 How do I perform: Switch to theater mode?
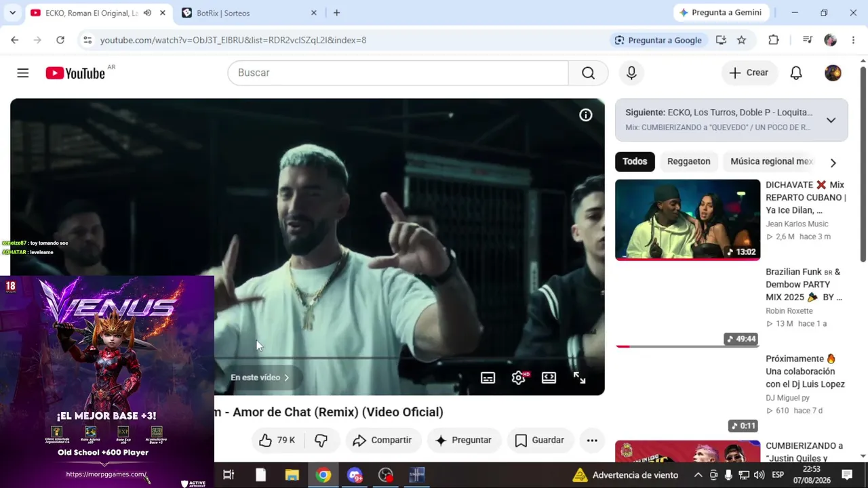click(x=549, y=378)
